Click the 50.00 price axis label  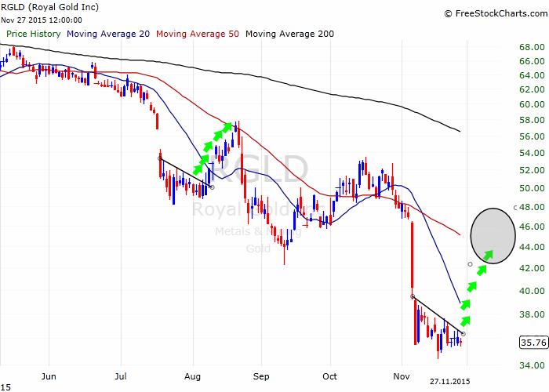[533, 188]
